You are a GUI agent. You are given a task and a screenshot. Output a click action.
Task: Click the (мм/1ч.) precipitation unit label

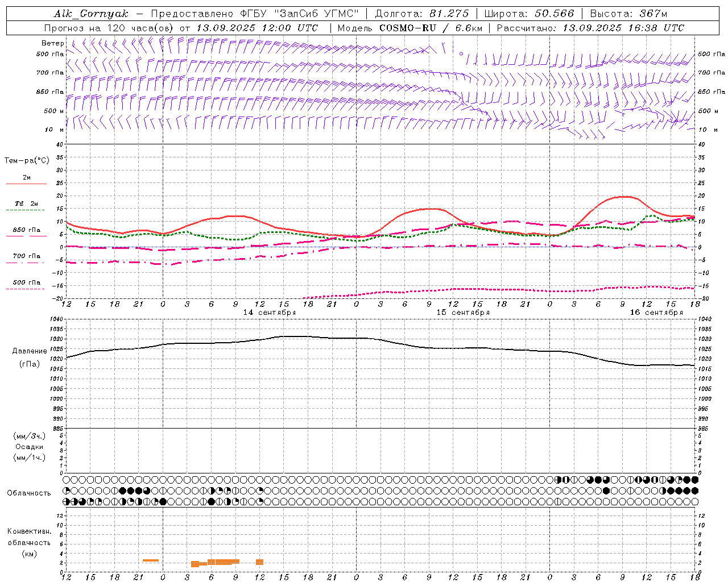click(x=30, y=458)
